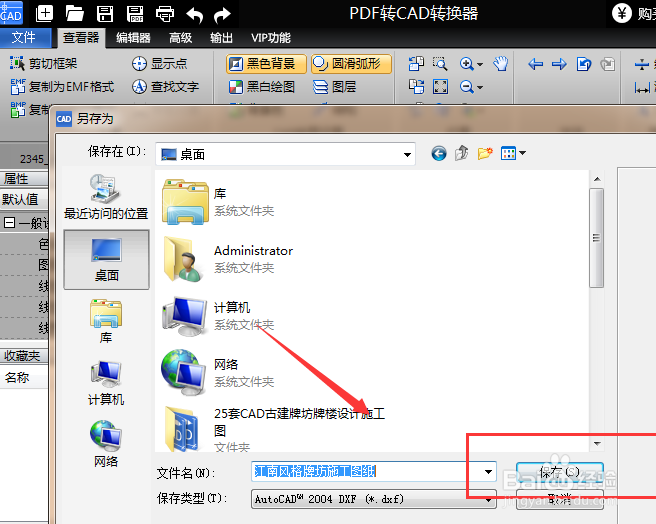Switch to the 查看器 tab

click(81, 38)
